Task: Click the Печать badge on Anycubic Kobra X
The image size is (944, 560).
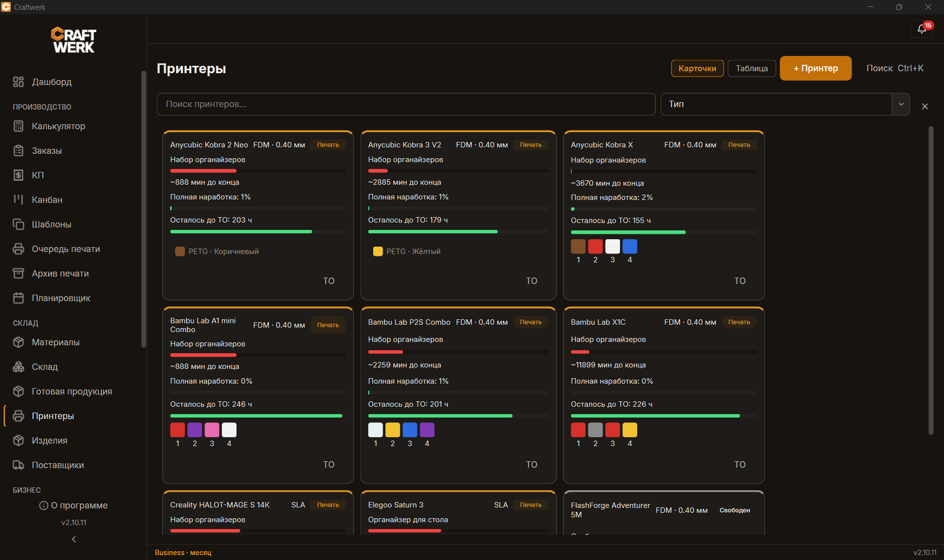Action: [x=739, y=145]
